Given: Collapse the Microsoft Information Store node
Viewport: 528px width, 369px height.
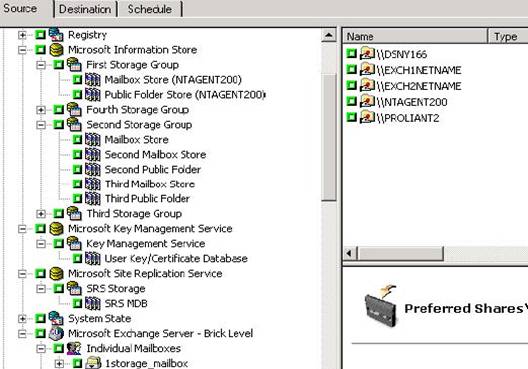Looking at the screenshot, I should [22, 50].
